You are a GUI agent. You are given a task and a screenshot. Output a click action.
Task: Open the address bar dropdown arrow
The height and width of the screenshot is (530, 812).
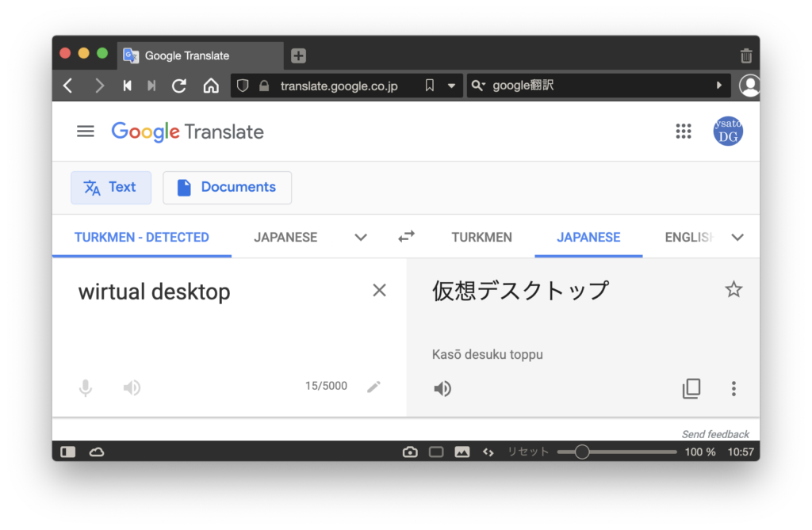(451, 86)
